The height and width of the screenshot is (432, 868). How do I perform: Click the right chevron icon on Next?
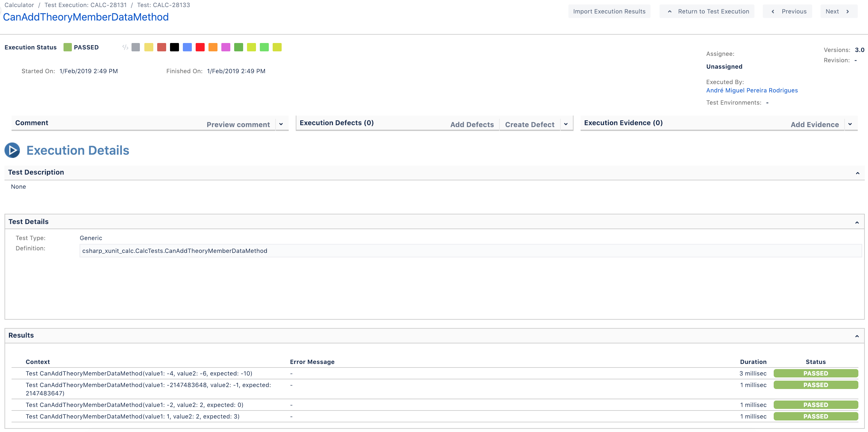[x=847, y=12]
